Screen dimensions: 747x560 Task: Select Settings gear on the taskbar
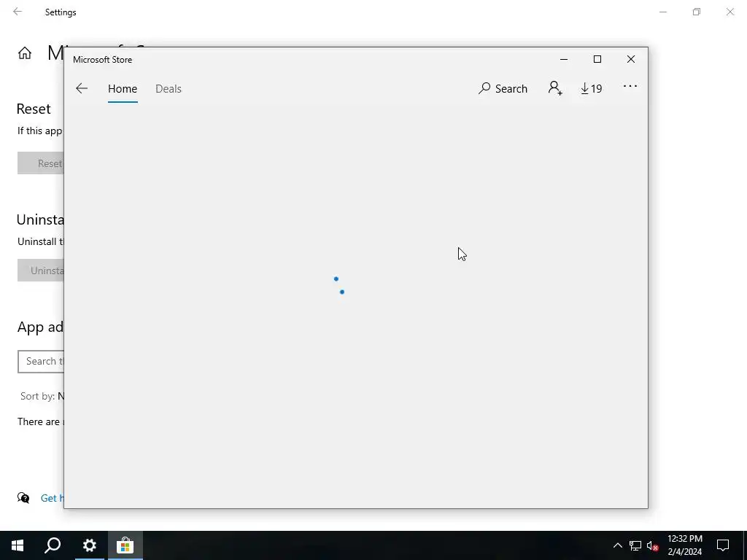coord(89,545)
